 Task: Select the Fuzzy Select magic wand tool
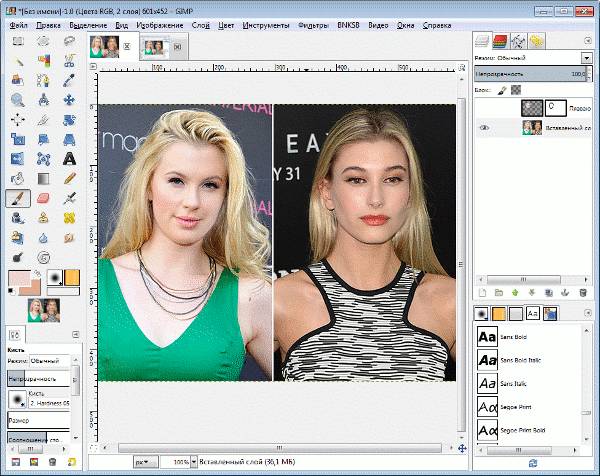[x=18, y=60]
